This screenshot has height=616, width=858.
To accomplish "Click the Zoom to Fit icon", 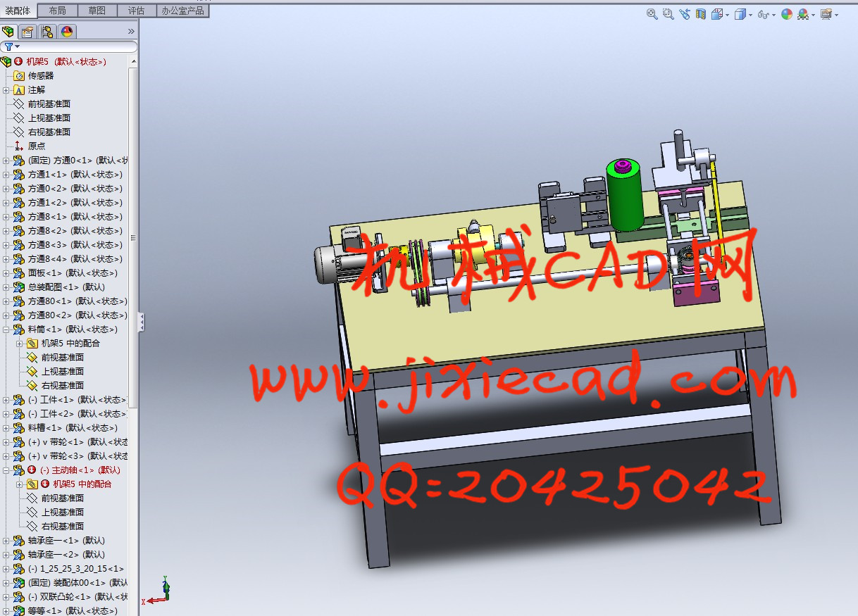I will (652, 14).
